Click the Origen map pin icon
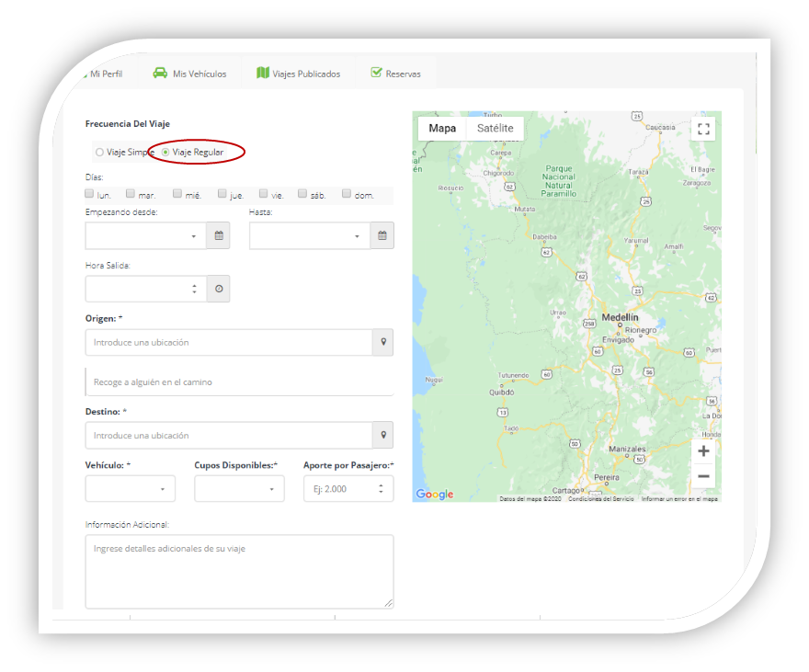Image resolution: width=809 pixels, height=672 pixels. [x=383, y=343]
